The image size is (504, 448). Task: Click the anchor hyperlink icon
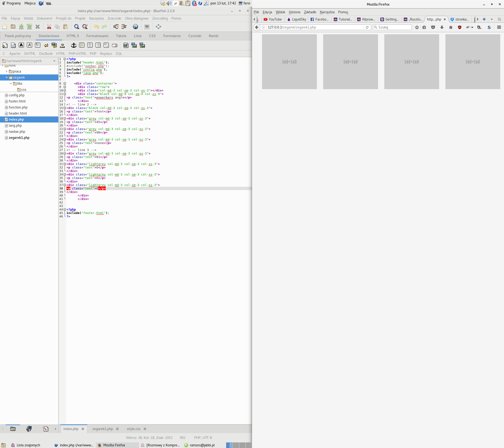pyautogui.click(x=73, y=45)
